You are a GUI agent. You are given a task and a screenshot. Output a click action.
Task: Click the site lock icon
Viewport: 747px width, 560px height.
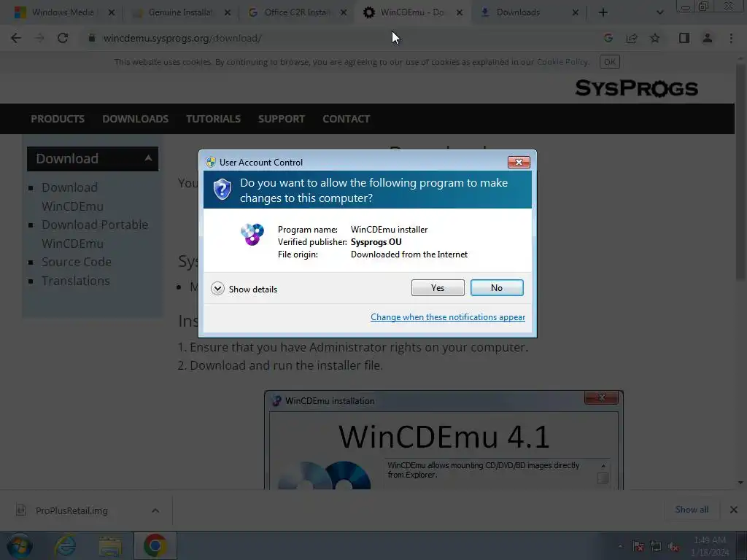pyautogui.click(x=92, y=38)
